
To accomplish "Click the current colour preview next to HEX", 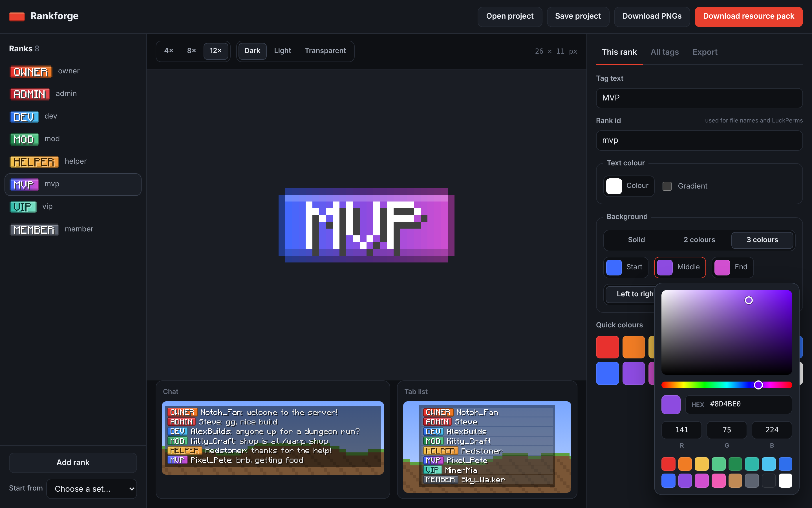I will pyautogui.click(x=671, y=404).
